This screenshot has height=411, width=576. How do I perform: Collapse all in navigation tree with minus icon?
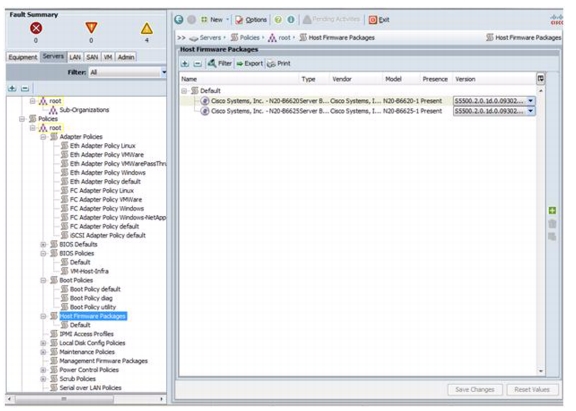click(25, 89)
